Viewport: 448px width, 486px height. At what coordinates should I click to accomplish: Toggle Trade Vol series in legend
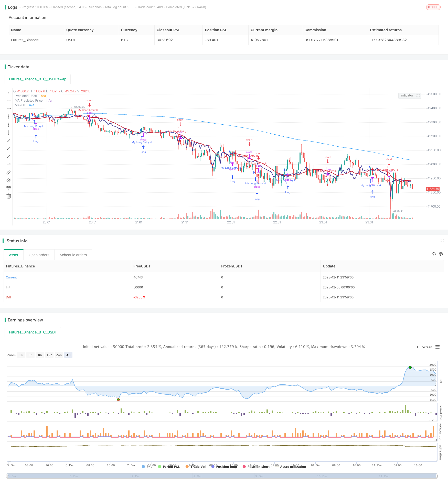196,467
